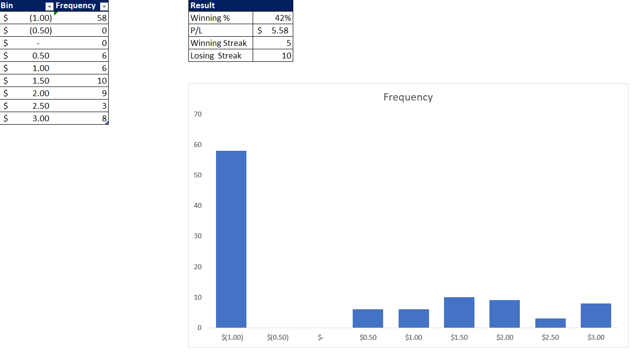
Task: Select the Winning Streak value cell 5
Action: tap(273, 43)
